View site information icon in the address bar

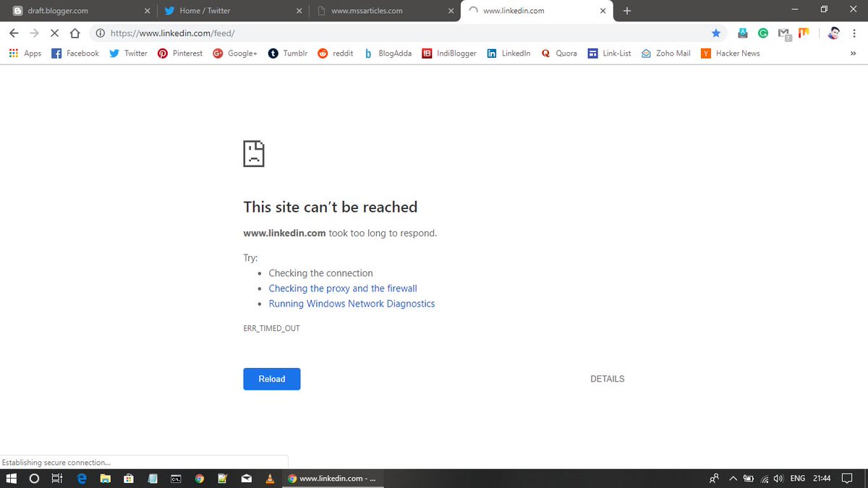point(100,33)
